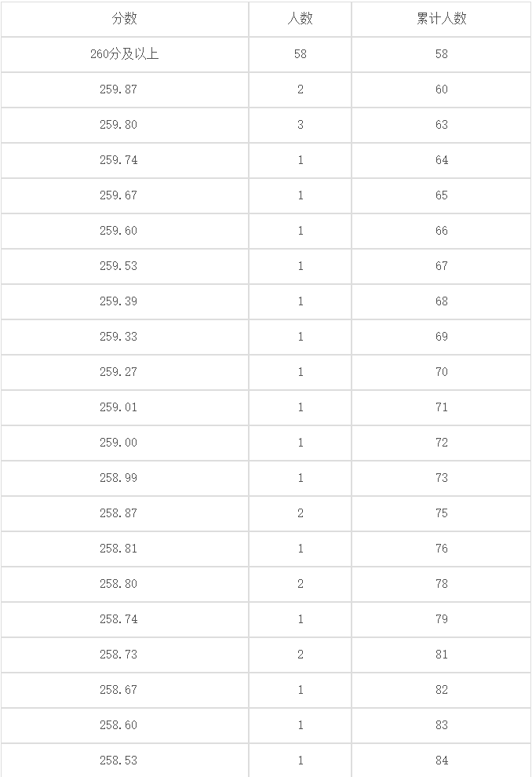Viewport: 532px width, 777px height.
Task: Click cumulative count 69 cell
Action: [x=441, y=337]
